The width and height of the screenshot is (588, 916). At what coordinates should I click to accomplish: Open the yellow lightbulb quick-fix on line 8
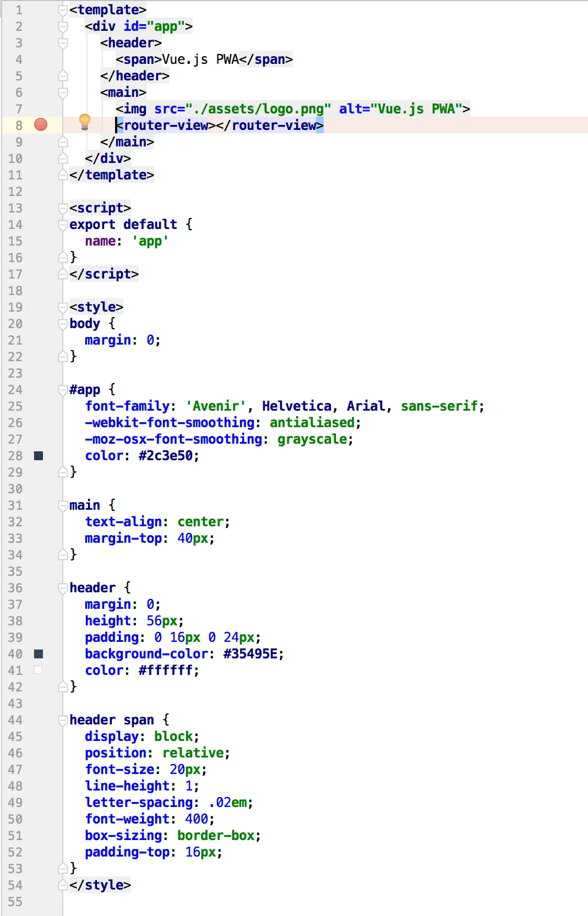[84, 122]
